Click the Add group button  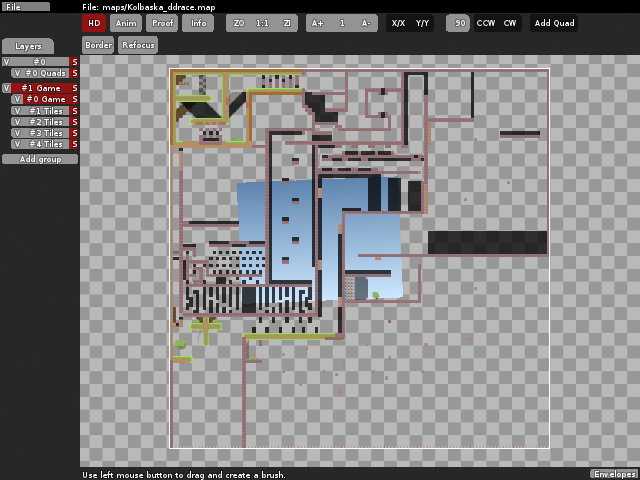40,159
